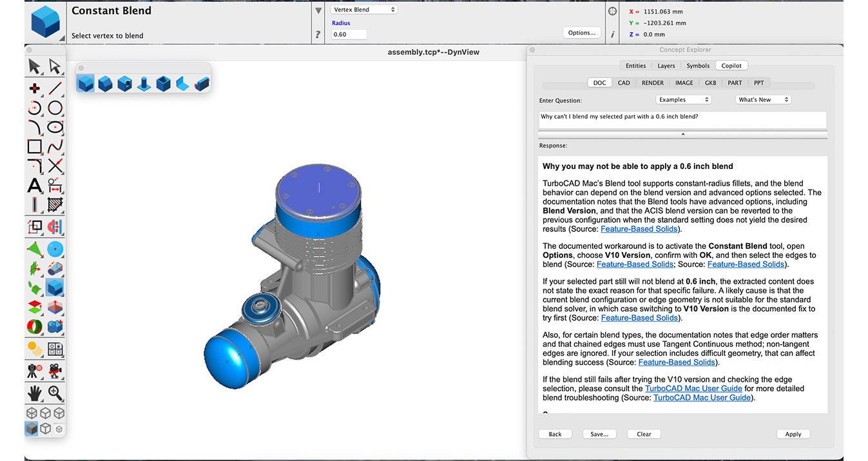
Task: Open the camera on tripod tool
Action: tap(35, 371)
